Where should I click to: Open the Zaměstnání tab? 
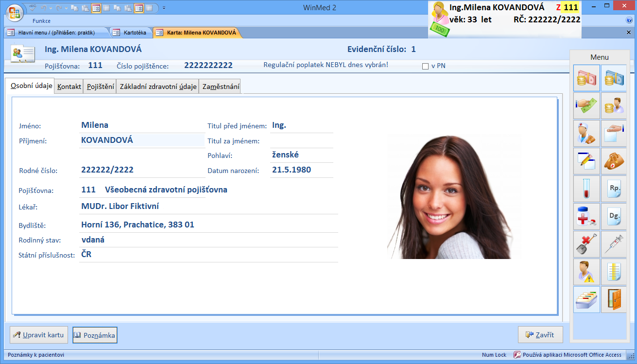point(221,87)
